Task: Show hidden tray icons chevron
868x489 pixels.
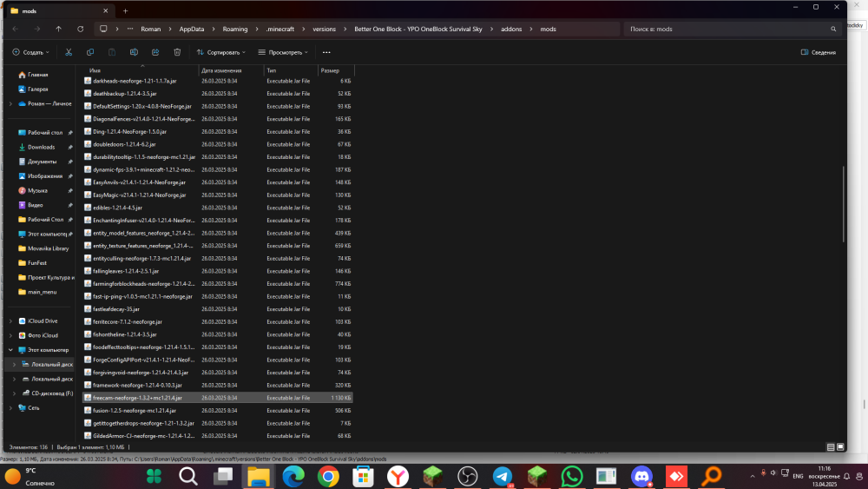Action: tap(753, 476)
